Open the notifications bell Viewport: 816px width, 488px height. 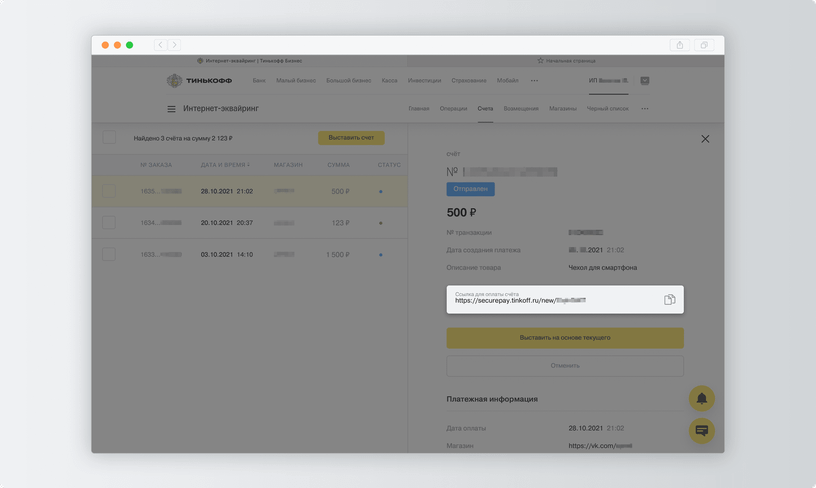pos(702,398)
